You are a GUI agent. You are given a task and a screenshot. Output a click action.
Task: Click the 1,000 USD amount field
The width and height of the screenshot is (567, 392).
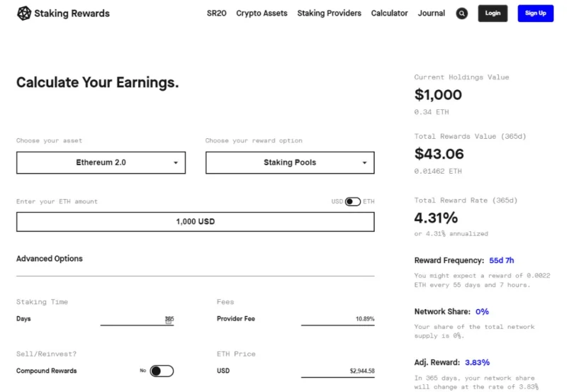(x=196, y=222)
